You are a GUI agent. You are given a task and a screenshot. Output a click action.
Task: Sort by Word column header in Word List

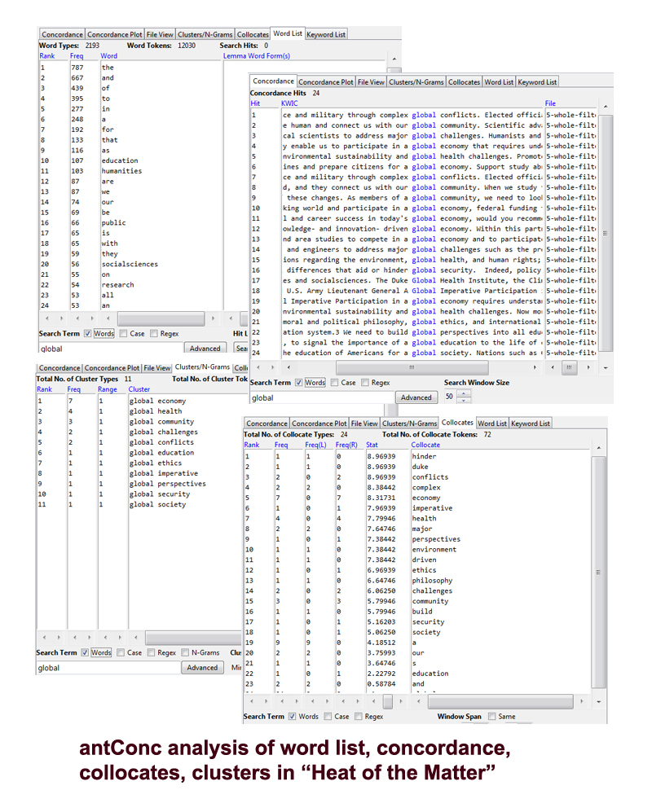point(109,56)
